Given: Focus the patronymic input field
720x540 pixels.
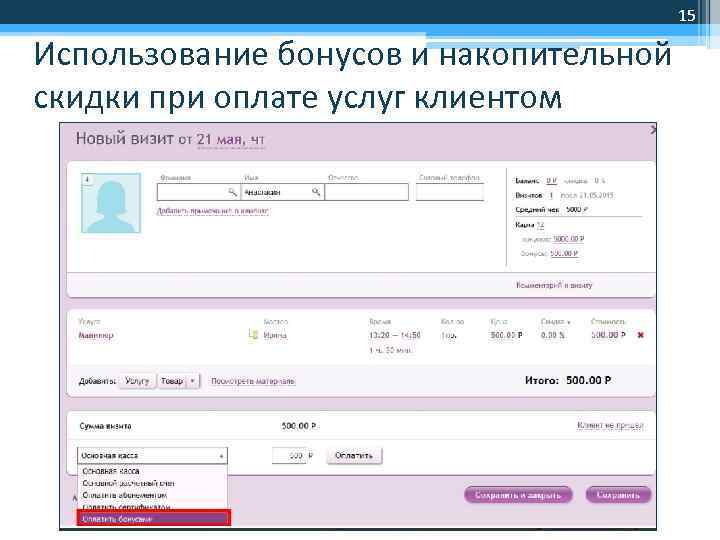Looking at the screenshot, I should [366, 192].
